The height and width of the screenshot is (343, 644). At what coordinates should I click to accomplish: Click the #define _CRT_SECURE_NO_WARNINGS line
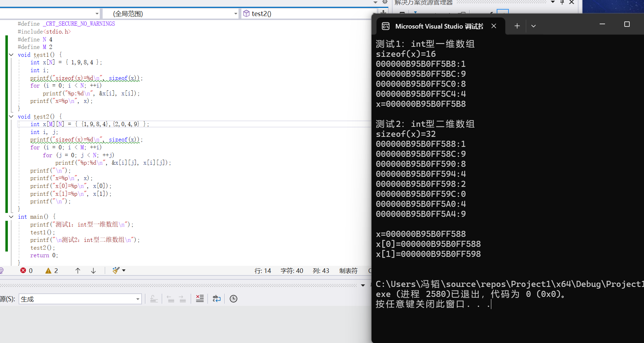(x=67, y=24)
